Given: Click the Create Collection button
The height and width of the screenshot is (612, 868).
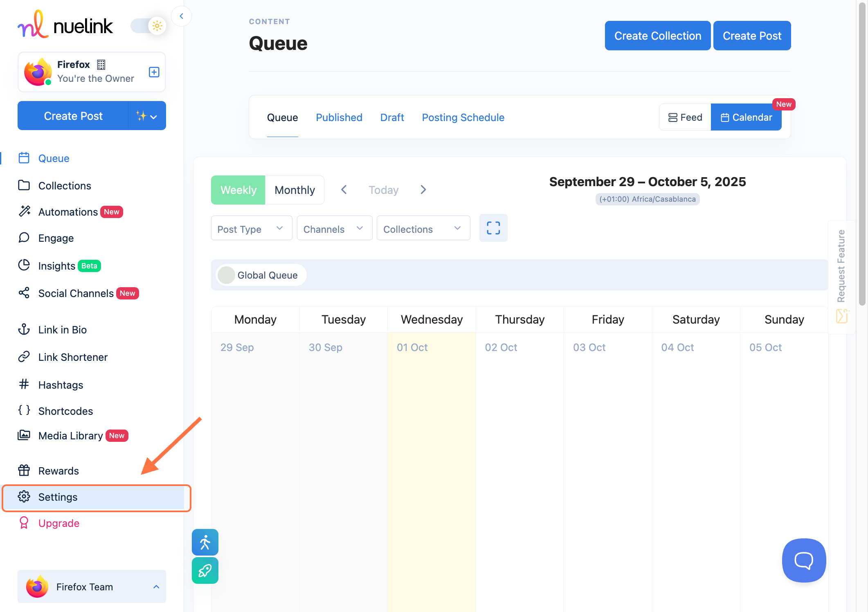Looking at the screenshot, I should pos(657,36).
